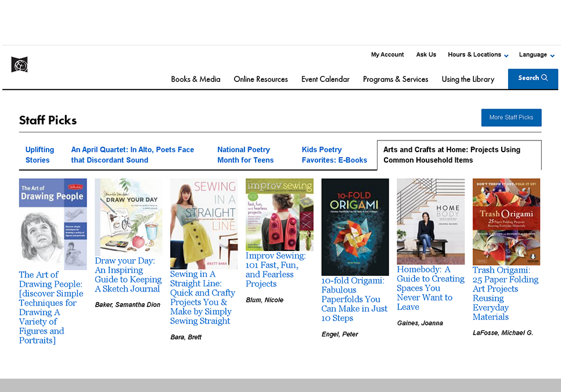Click the 10-fold Origami cover thumbnail

(x=354, y=227)
